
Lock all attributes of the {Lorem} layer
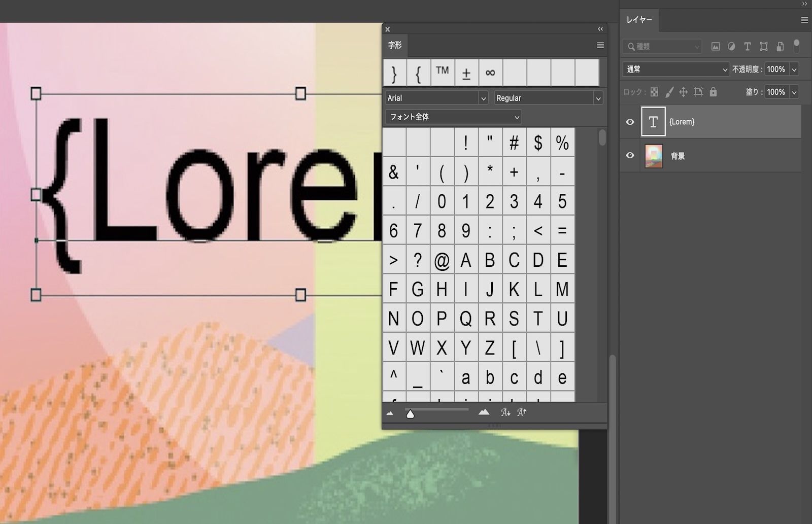(x=714, y=92)
